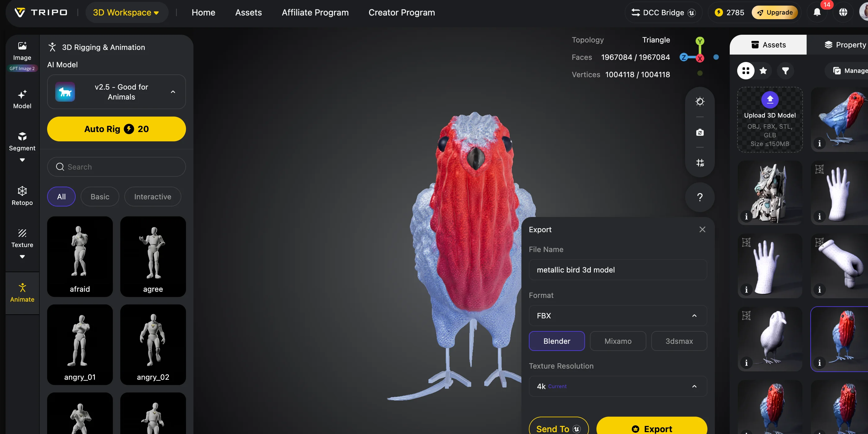Show info for white bird asset

[x=746, y=363]
